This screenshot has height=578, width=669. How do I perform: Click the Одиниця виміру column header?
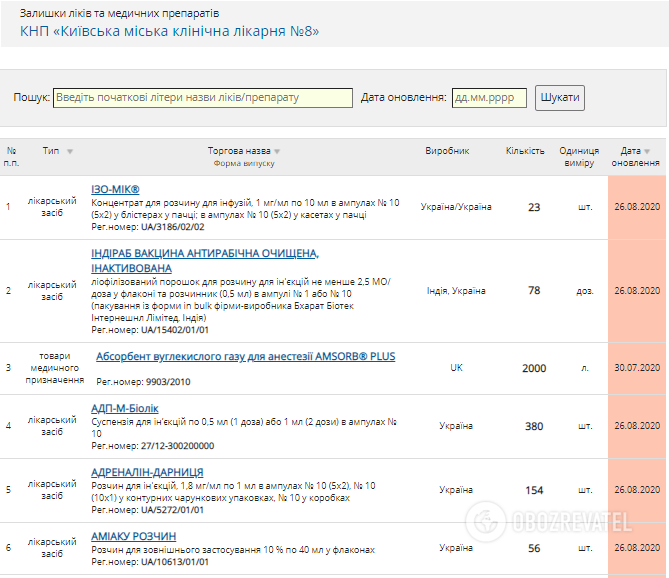coord(578,157)
